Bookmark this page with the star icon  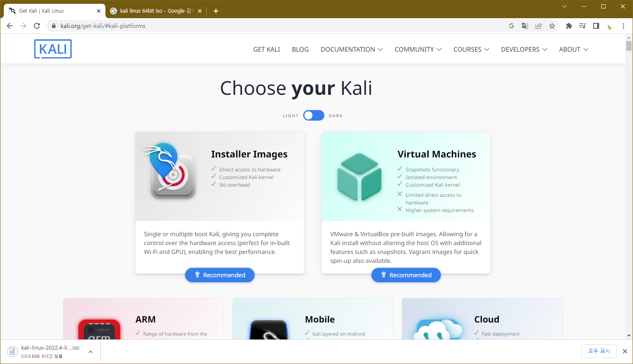point(552,26)
